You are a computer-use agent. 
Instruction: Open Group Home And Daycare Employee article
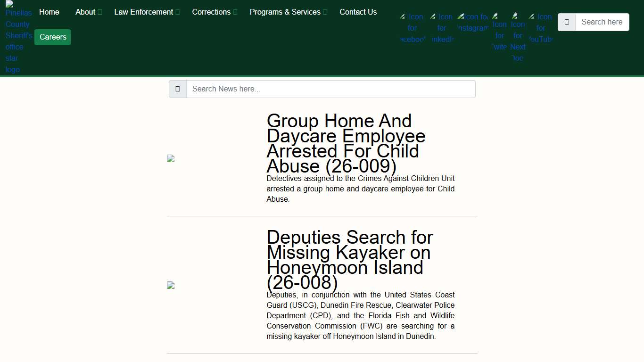click(346, 143)
